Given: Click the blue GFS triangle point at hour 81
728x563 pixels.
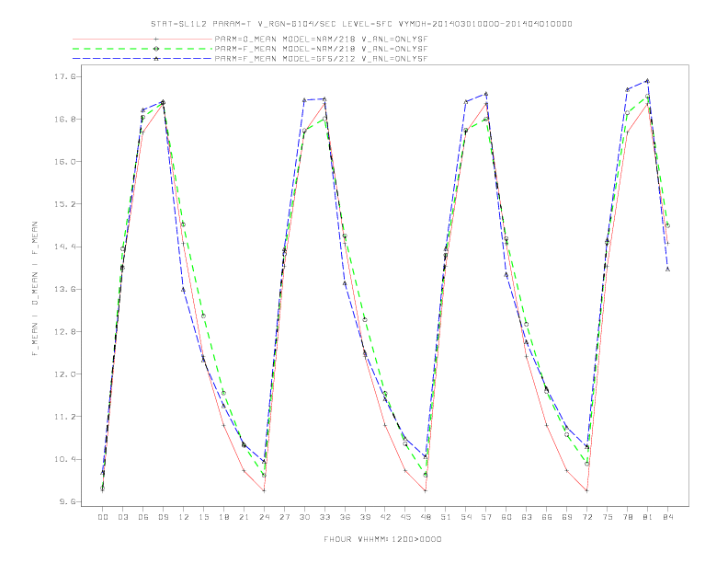Looking at the screenshot, I should click(647, 80).
